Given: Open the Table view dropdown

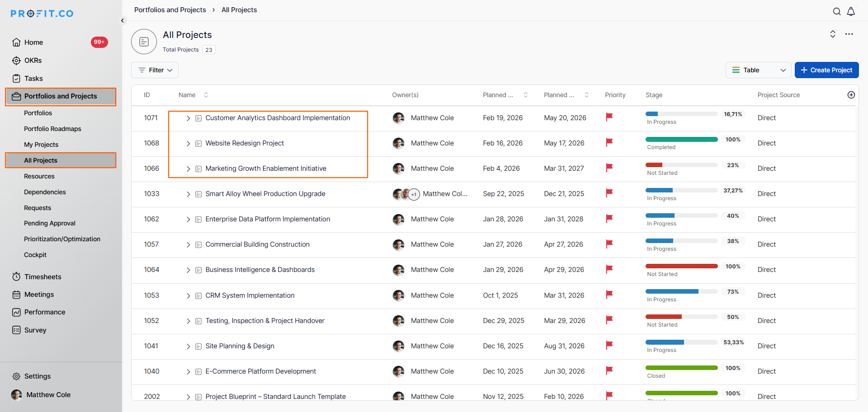Looking at the screenshot, I should tap(758, 70).
